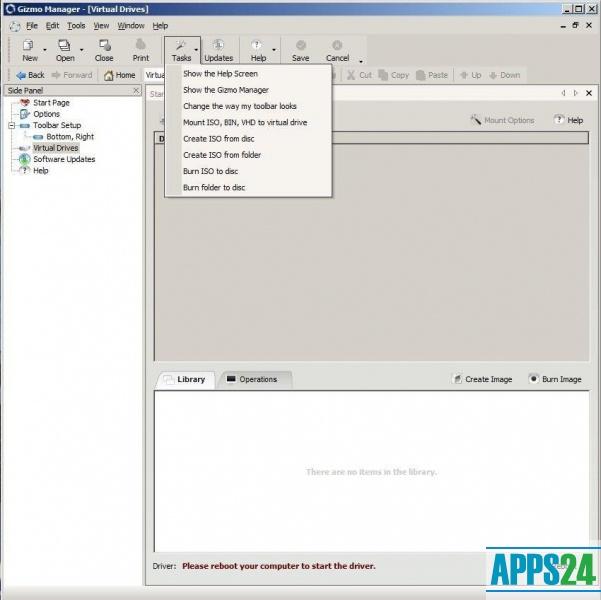Click the Close document toolbar icon
The height and width of the screenshot is (600, 601).
104,46
